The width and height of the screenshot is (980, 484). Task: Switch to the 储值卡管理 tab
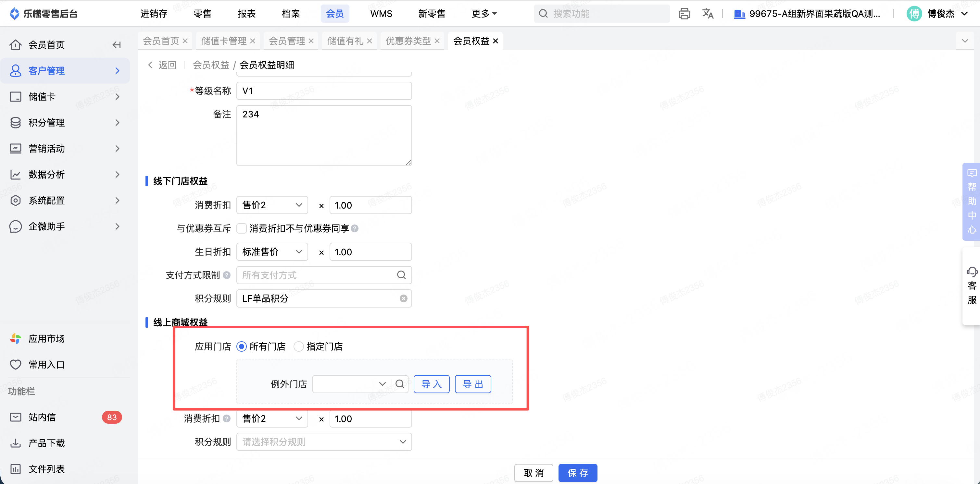click(x=224, y=41)
